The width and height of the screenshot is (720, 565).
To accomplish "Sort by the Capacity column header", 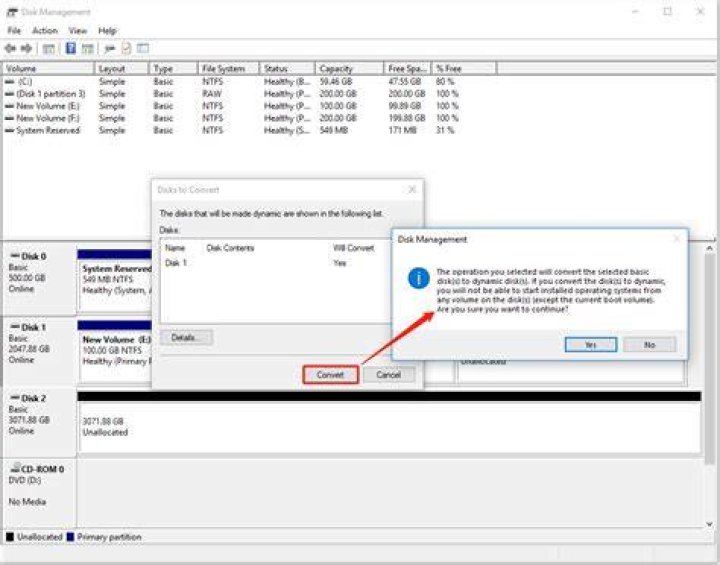I will click(349, 68).
